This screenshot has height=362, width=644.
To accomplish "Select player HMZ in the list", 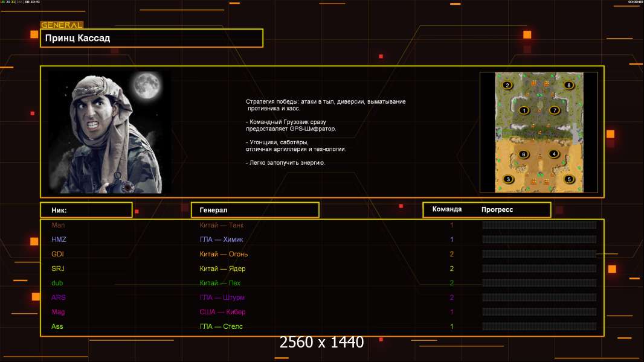I will (59, 240).
